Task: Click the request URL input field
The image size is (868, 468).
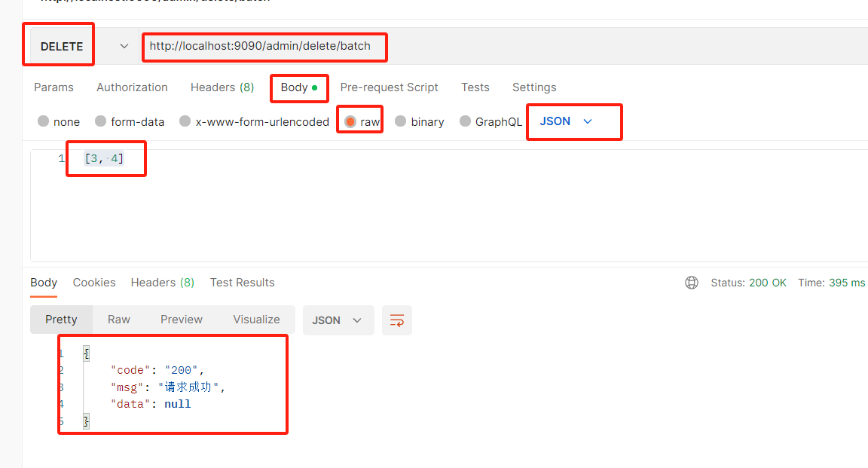Action: point(504,46)
